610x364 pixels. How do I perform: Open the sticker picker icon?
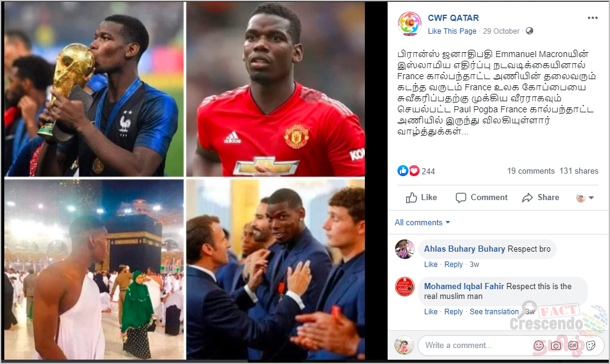click(590, 346)
